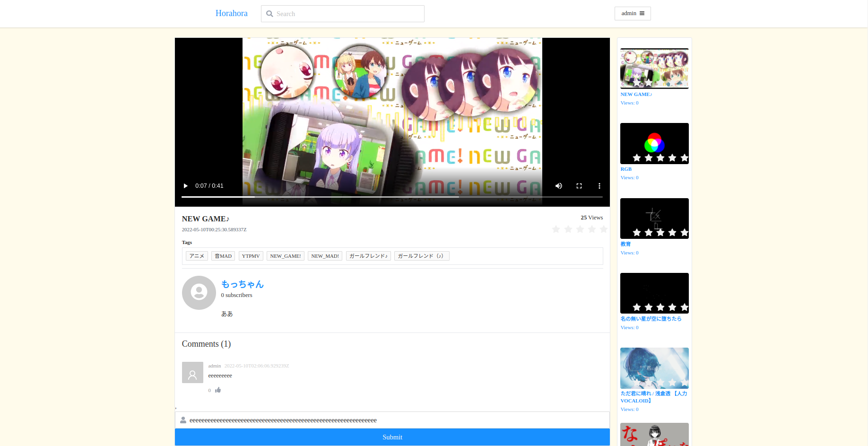The width and height of the screenshot is (868, 446).
Task: Click the Tags label
Action: [187, 243]
